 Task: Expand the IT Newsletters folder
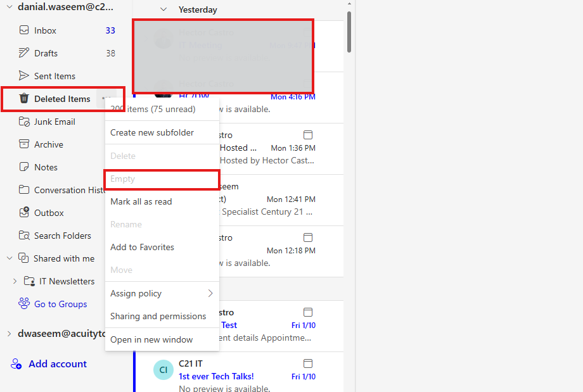click(15, 281)
